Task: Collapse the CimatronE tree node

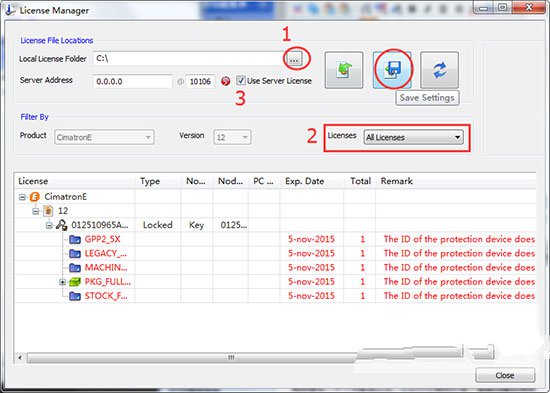Action: point(22,197)
